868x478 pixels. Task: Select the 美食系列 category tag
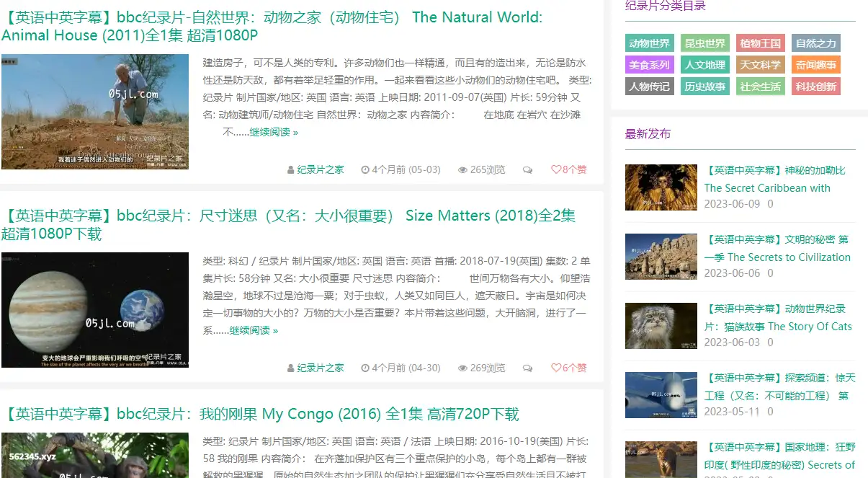pyautogui.click(x=650, y=65)
